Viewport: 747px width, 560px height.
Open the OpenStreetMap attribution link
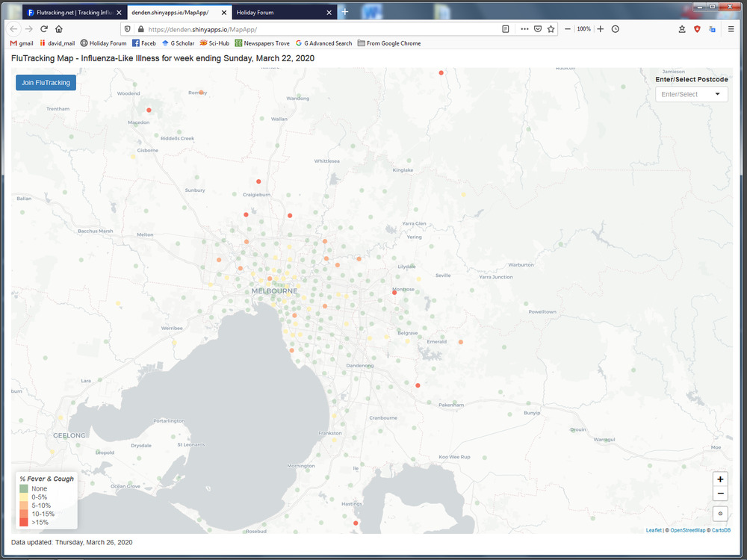coord(688,530)
